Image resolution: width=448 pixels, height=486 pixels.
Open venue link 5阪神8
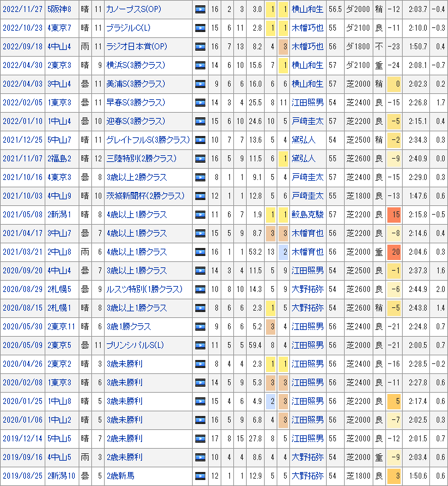59,9
